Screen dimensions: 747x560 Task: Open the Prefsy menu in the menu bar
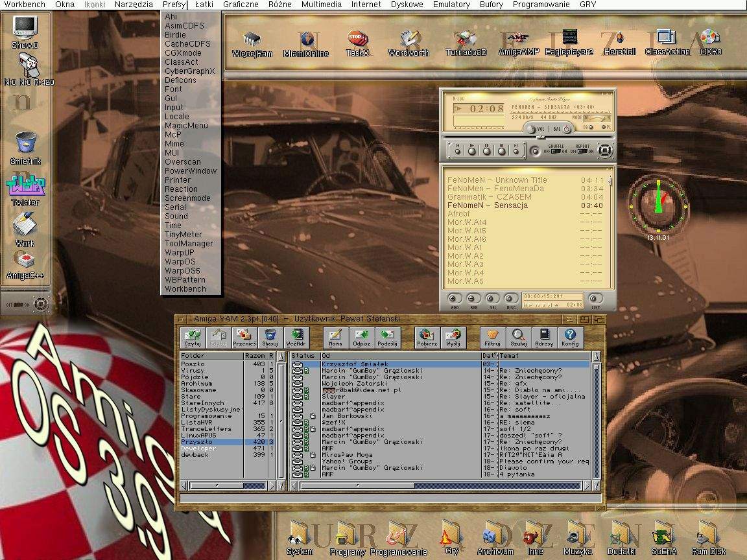tap(174, 5)
